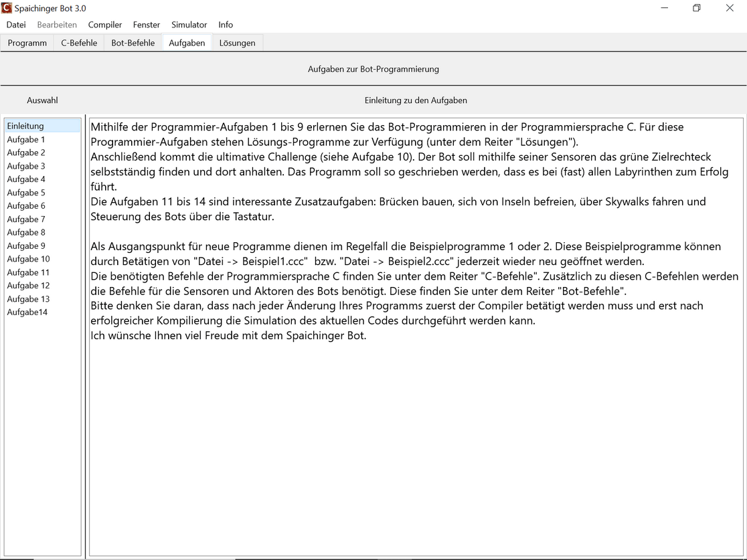Click the 'Einleitung zu den Aufgaben' title
This screenshot has width=747, height=560.
pos(416,100)
